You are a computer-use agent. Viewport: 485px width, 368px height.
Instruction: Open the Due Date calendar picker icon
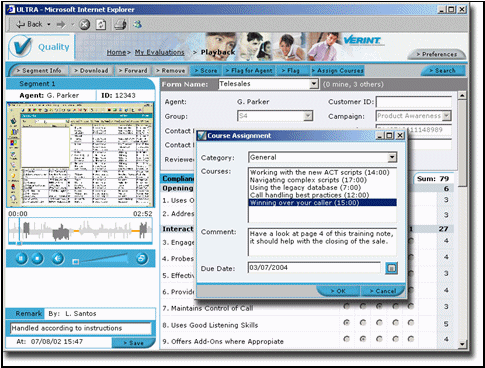[391, 268]
